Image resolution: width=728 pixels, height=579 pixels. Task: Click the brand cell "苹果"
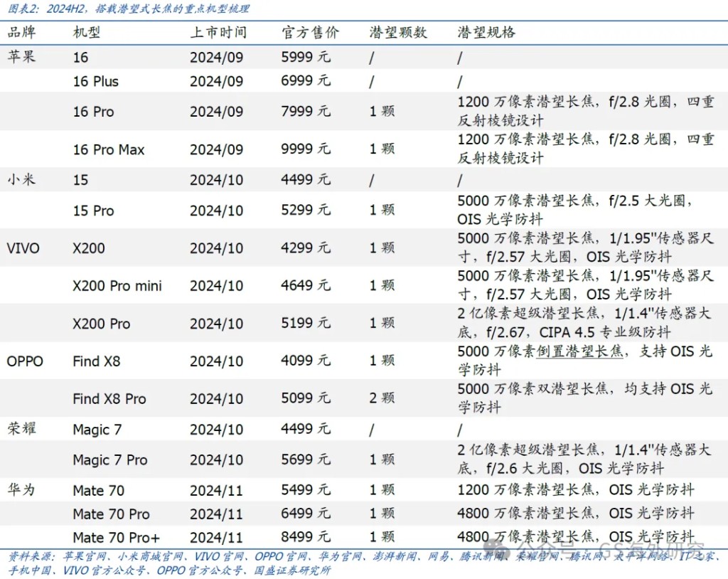(x=21, y=57)
